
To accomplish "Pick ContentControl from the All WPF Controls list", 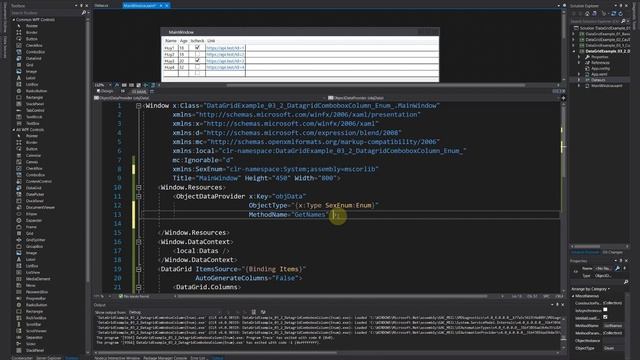I will coord(39,181).
